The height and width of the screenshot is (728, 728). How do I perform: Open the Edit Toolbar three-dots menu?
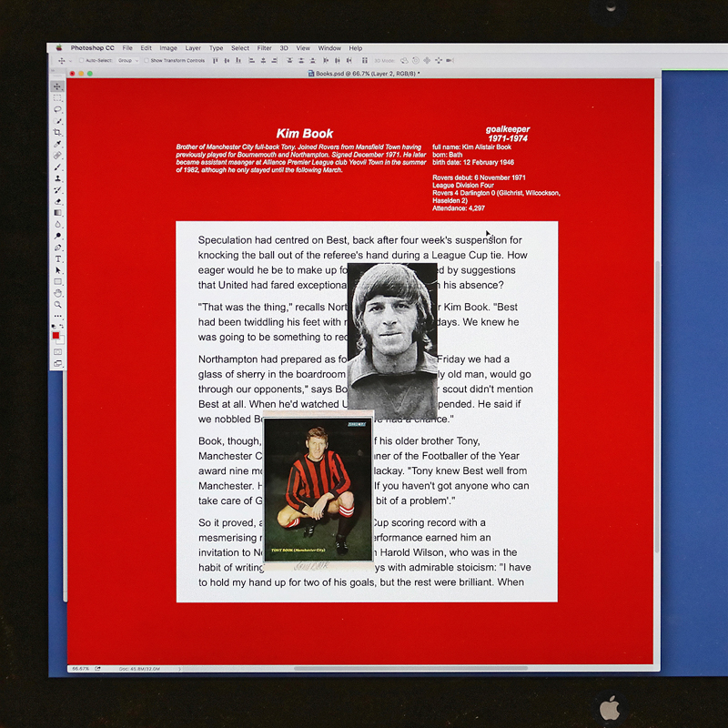(57, 316)
